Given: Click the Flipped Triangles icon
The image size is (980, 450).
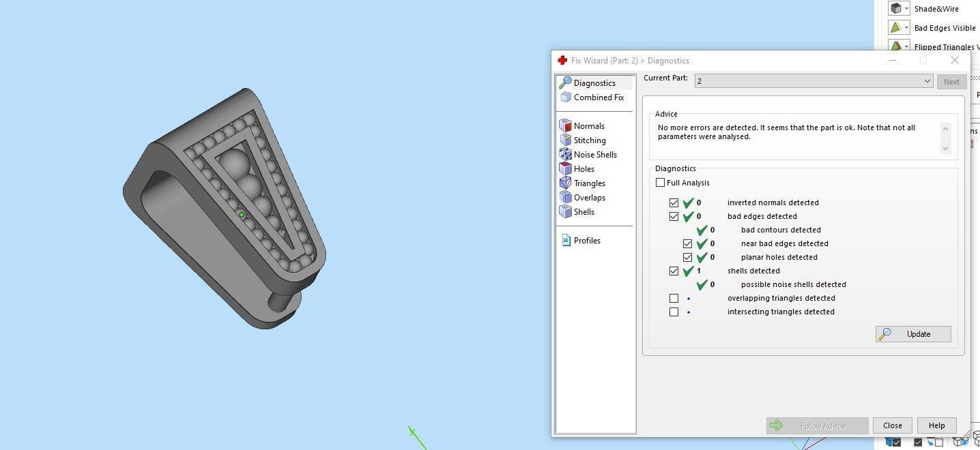Looking at the screenshot, I should 895,46.
